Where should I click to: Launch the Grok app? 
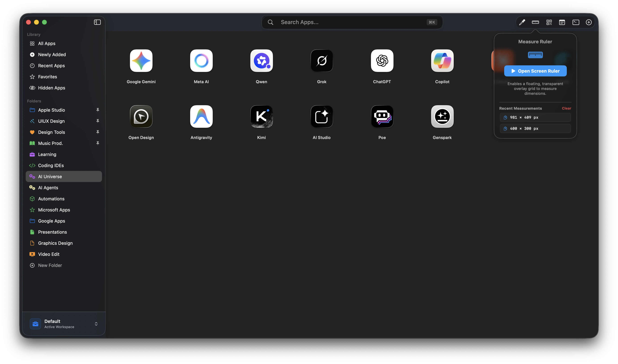[x=322, y=61]
